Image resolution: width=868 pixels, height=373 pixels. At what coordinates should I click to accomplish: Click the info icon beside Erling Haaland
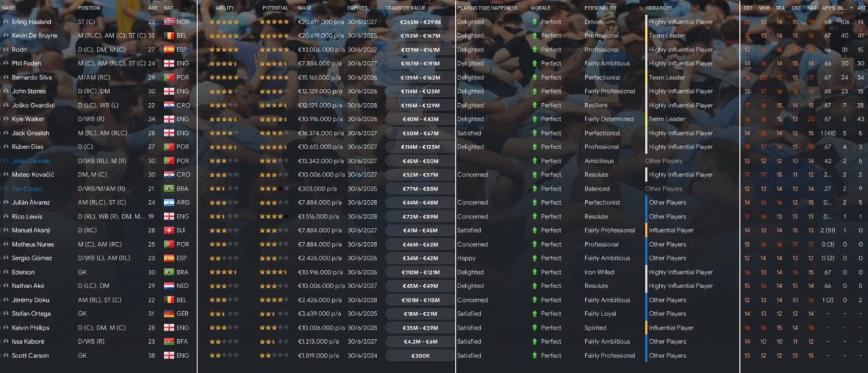[x=6, y=22]
